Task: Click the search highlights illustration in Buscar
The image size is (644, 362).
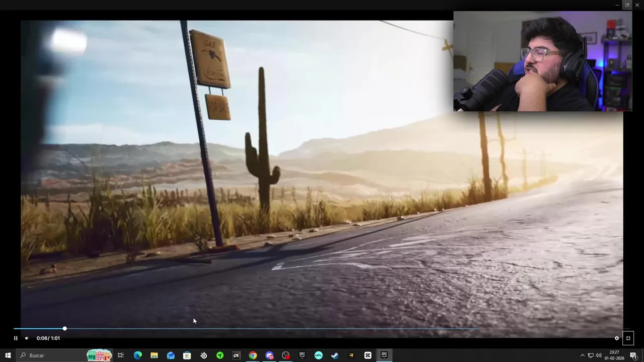Action: click(99, 355)
